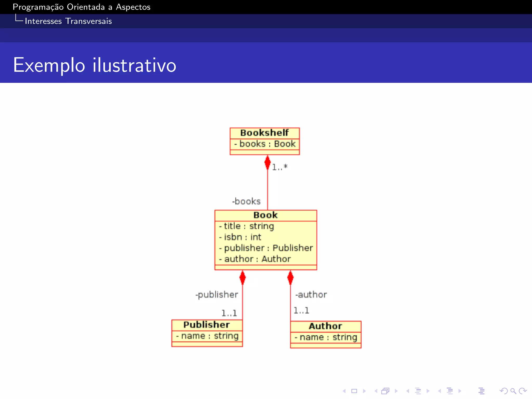Click the section navigation lines icon
Viewport: 532px width, 399px height.
(450, 391)
